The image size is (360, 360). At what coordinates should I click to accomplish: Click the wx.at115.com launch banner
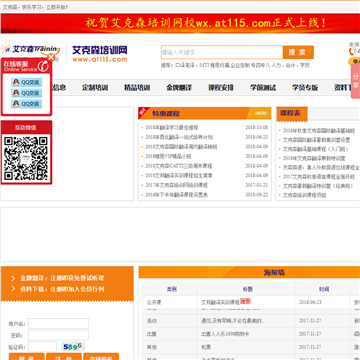pyautogui.click(x=180, y=23)
